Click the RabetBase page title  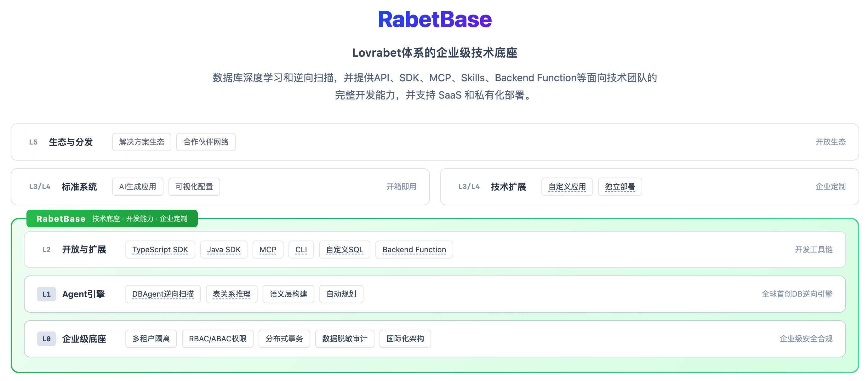click(x=435, y=19)
